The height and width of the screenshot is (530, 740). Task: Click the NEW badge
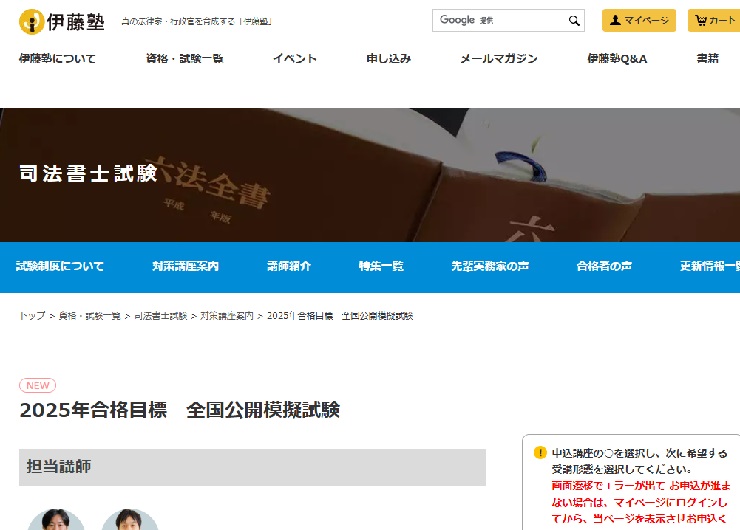tap(37, 385)
